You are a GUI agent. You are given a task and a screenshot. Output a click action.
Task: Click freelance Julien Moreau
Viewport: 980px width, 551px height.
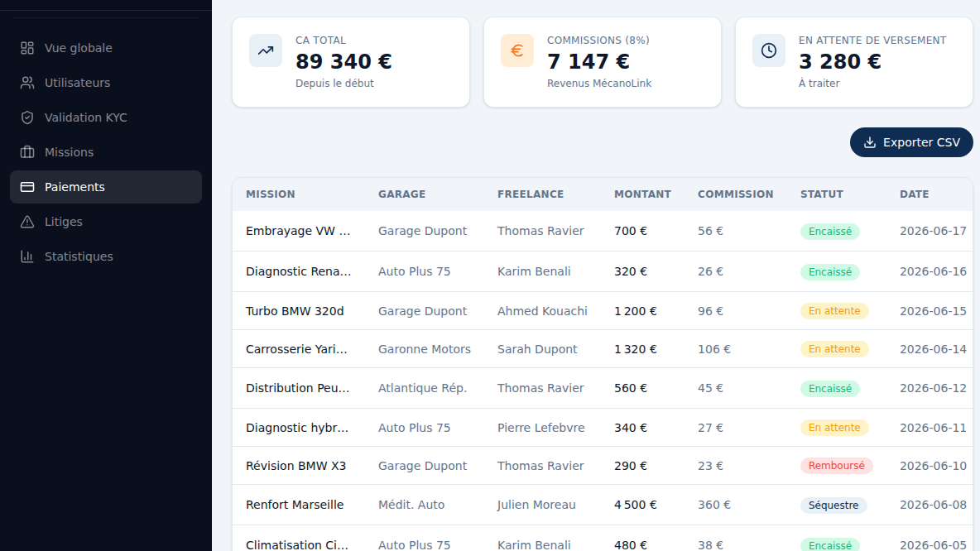pyautogui.click(x=536, y=505)
